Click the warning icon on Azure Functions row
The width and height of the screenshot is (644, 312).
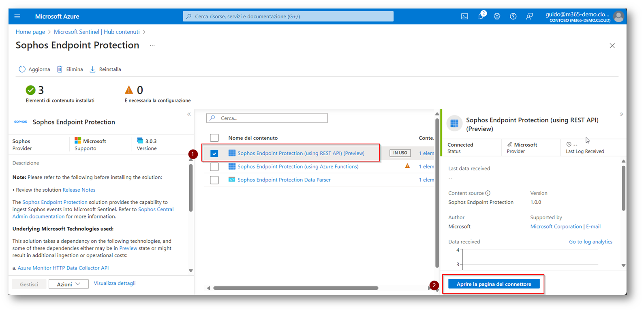tap(407, 166)
